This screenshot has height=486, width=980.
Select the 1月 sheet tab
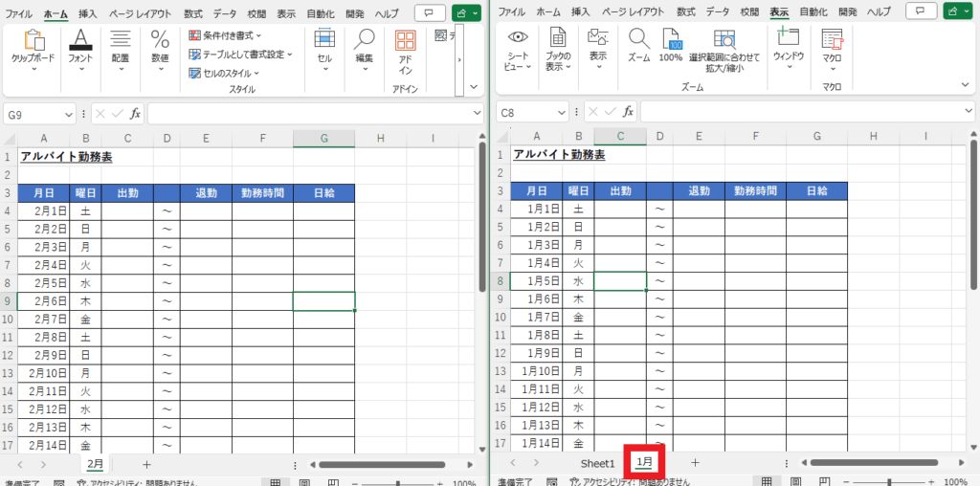(x=644, y=462)
